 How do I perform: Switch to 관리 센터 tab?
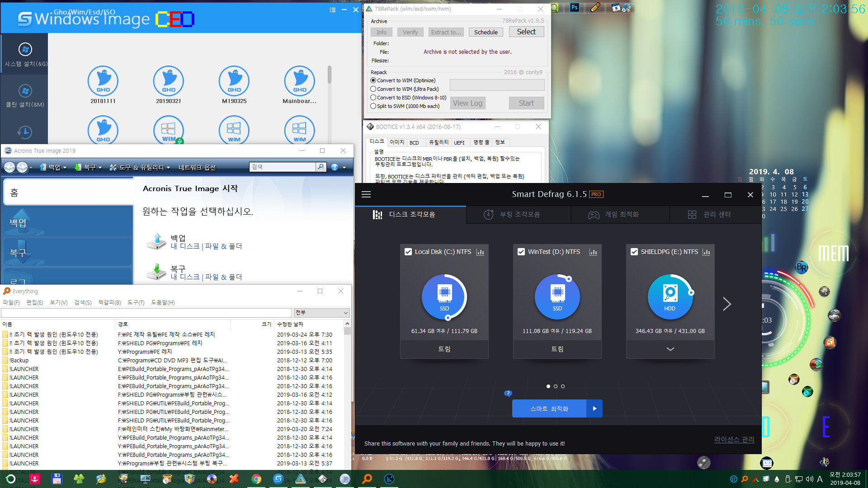(716, 215)
